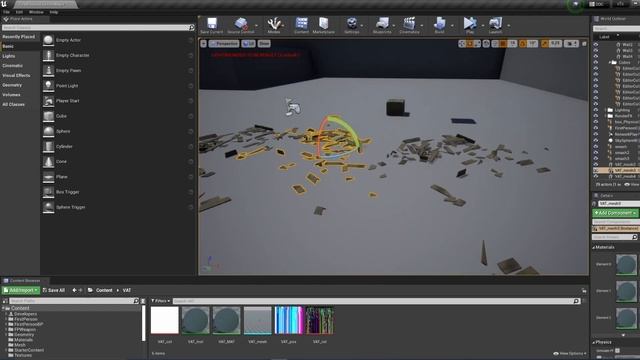Select the VAT_rot texture thumbnail

[320, 320]
